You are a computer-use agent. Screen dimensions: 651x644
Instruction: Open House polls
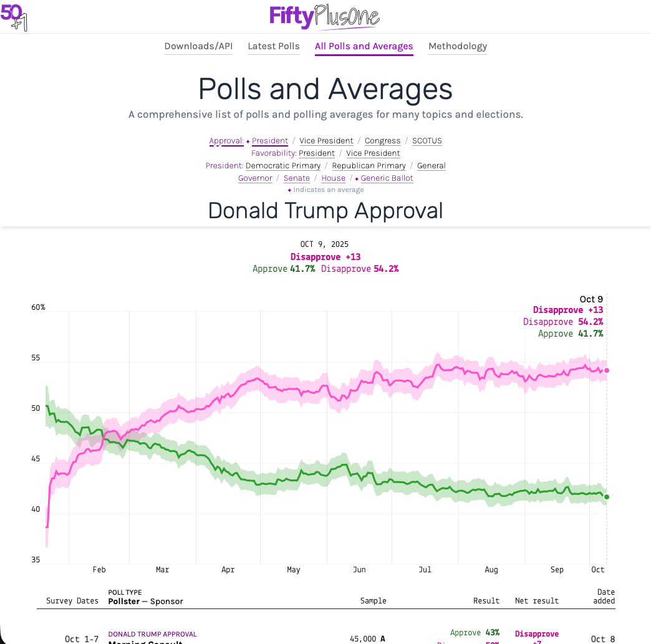click(x=333, y=178)
